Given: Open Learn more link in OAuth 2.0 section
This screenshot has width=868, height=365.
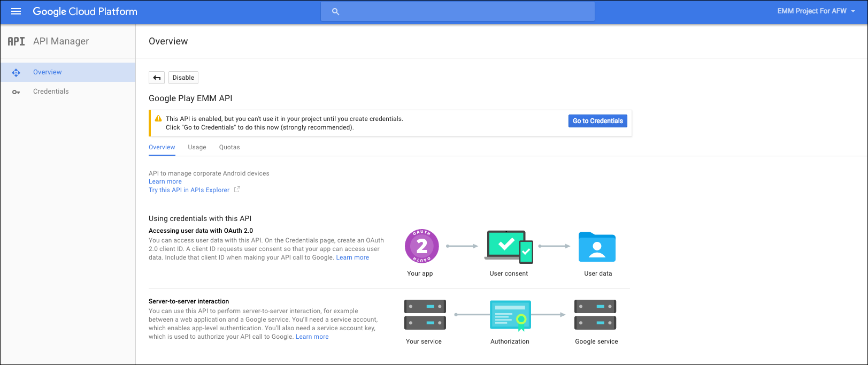Looking at the screenshot, I should point(352,257).
